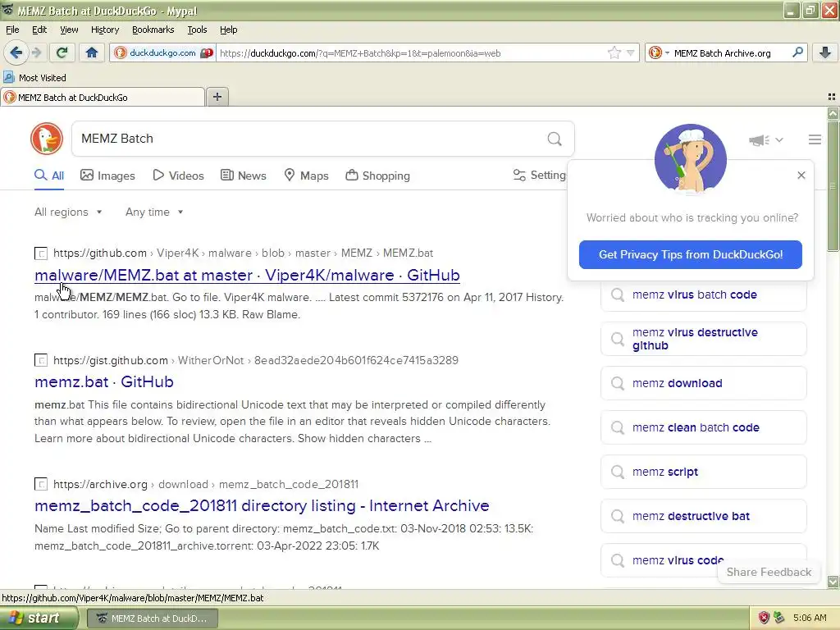Click the search bar magnifier icon

(797, 52)
